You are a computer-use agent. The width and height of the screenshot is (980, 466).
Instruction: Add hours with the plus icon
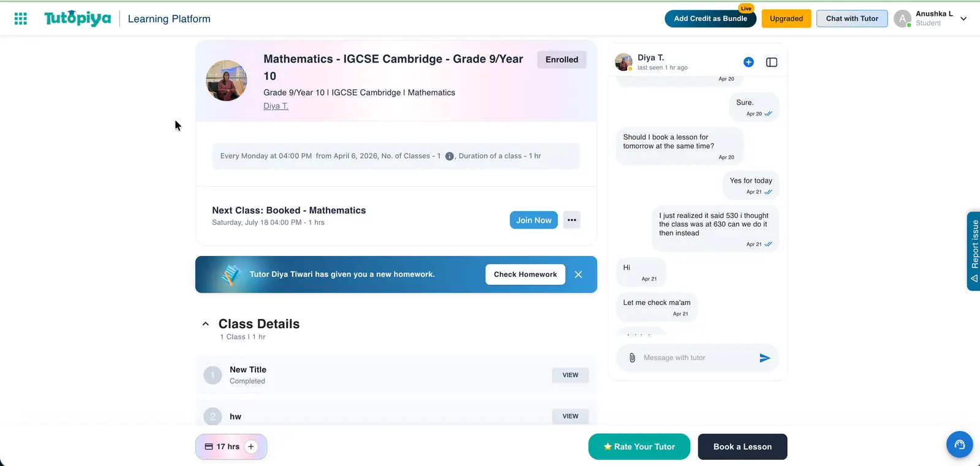(x=251, y=446)
